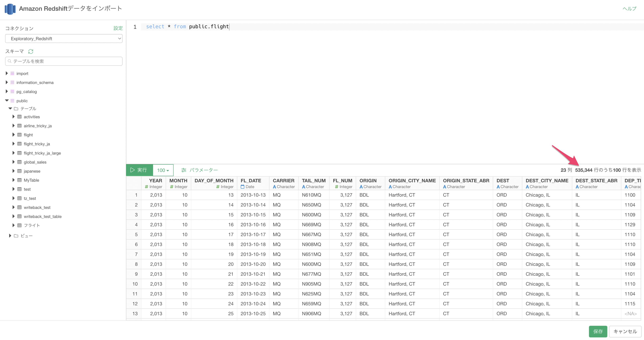Click the tz_test table icon

(x=19, y=198)
